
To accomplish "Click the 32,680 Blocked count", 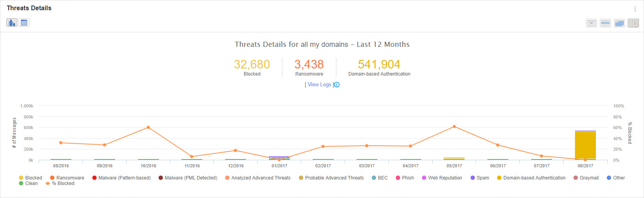I will click(x=252, y=65).
